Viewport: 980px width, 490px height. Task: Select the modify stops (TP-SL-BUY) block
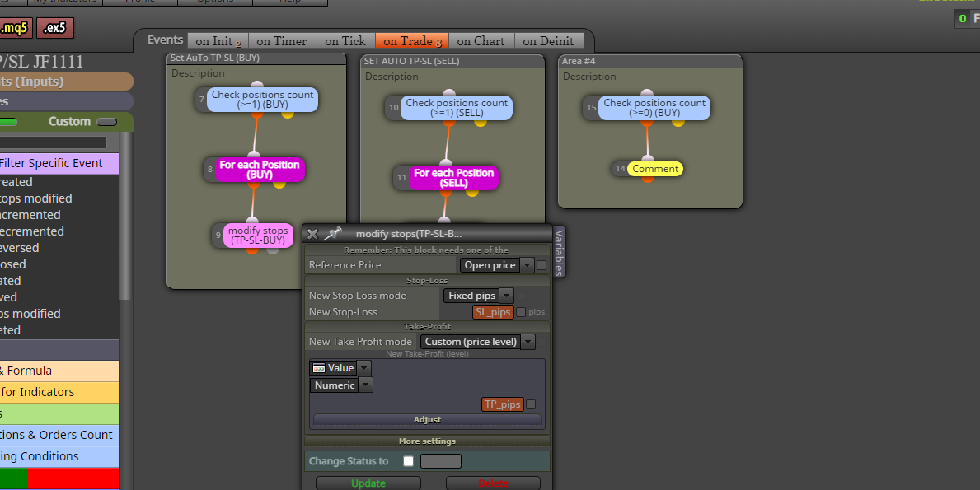pyautogui.click(x=258, y=236)
